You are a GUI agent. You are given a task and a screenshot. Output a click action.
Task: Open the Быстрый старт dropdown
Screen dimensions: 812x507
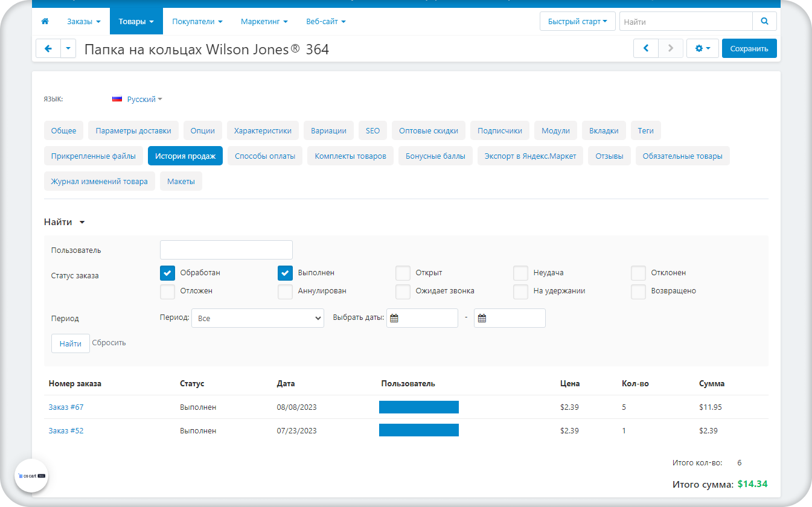(x=577, y=21)
